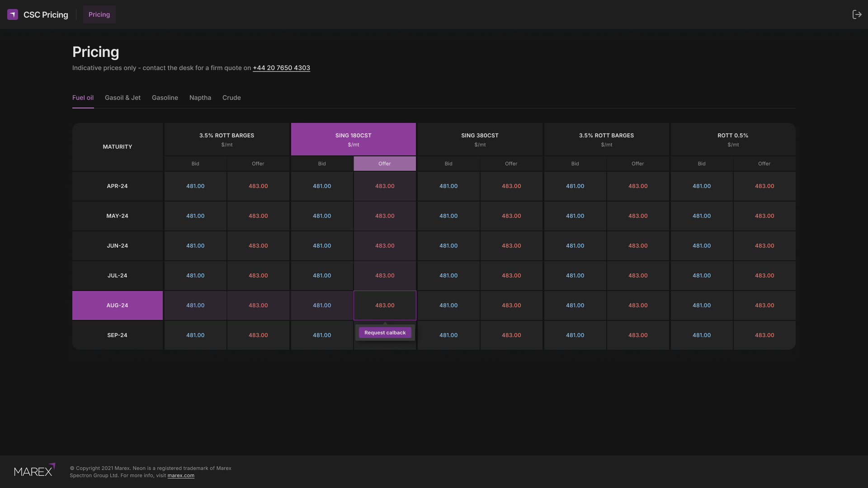Click the CSC Pricing logo icon

pyautogui.click(x=13, y=14)
